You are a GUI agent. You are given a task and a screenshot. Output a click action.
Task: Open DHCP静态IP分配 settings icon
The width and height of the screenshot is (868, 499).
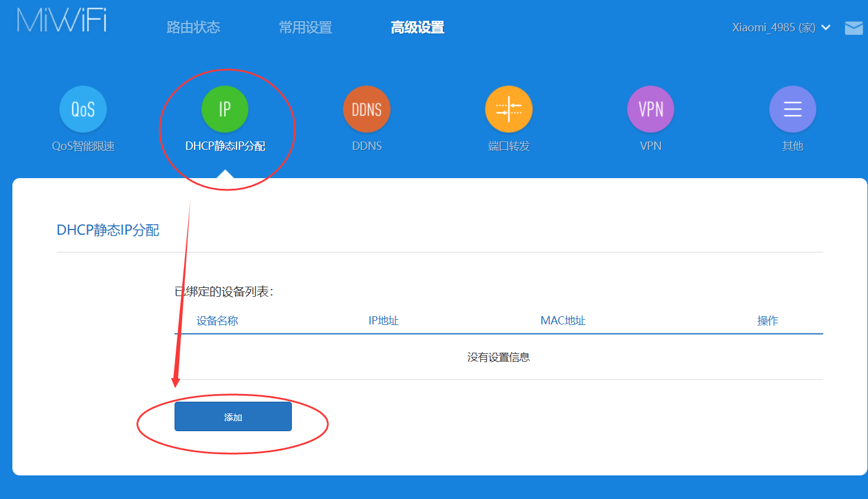coord(225,109)
